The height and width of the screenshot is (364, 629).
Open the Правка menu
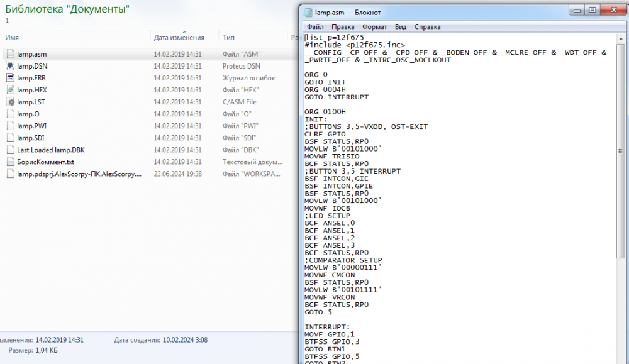pos(343,27)
